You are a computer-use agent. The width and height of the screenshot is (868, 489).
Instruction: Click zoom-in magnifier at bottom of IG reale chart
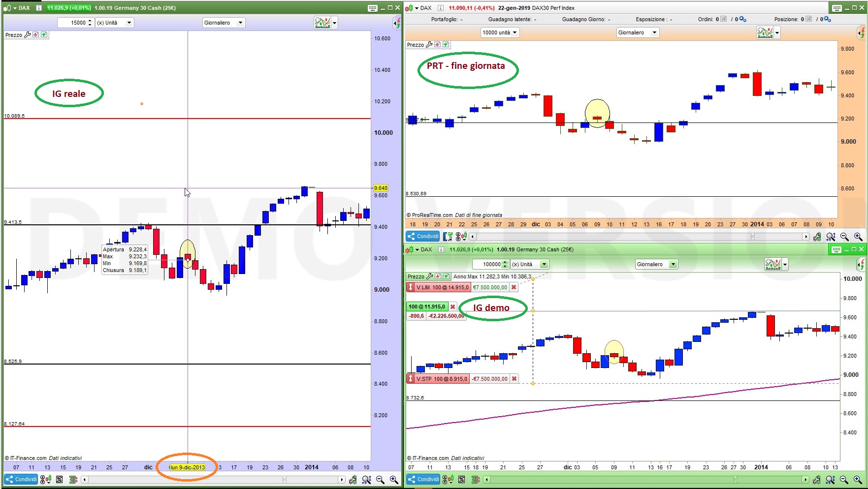[394, 480]
